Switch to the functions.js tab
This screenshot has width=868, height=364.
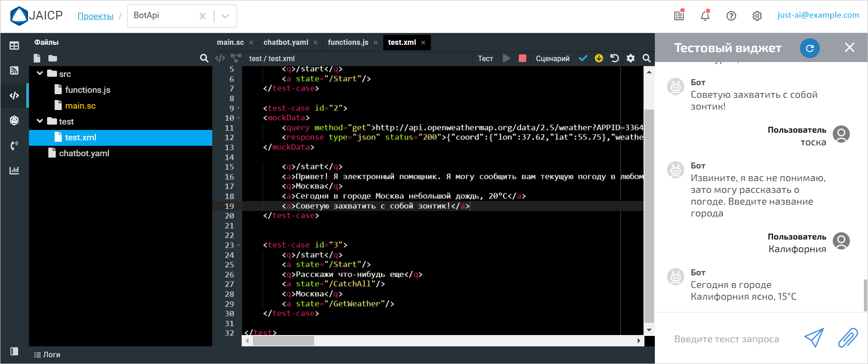click(x=348, y=43)
